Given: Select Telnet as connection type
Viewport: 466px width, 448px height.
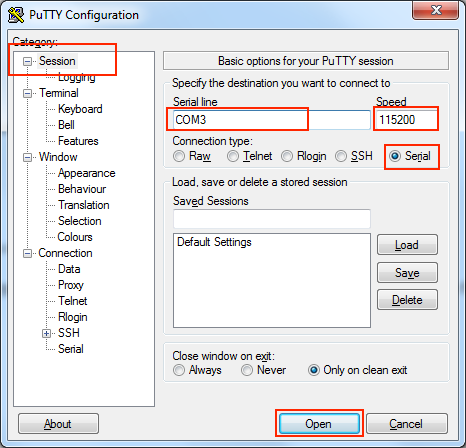Looking at the screenshot, I should [x=233, y=156].
